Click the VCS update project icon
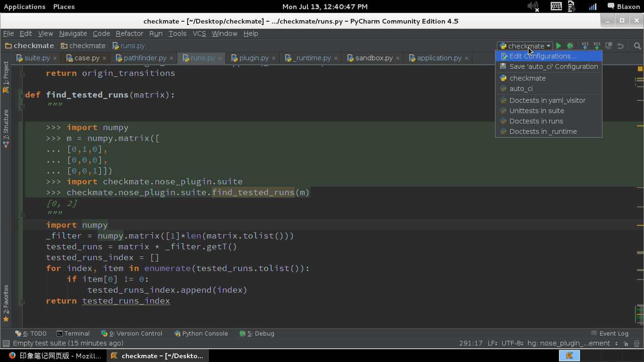This screenshot has height=362, width=644. (x=585, y=46)
